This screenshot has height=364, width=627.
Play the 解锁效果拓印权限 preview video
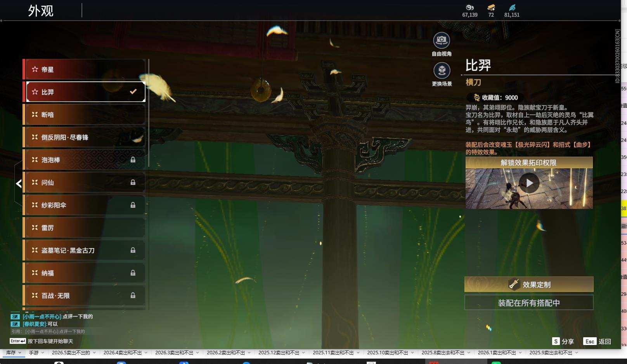[x=529, y=183]
